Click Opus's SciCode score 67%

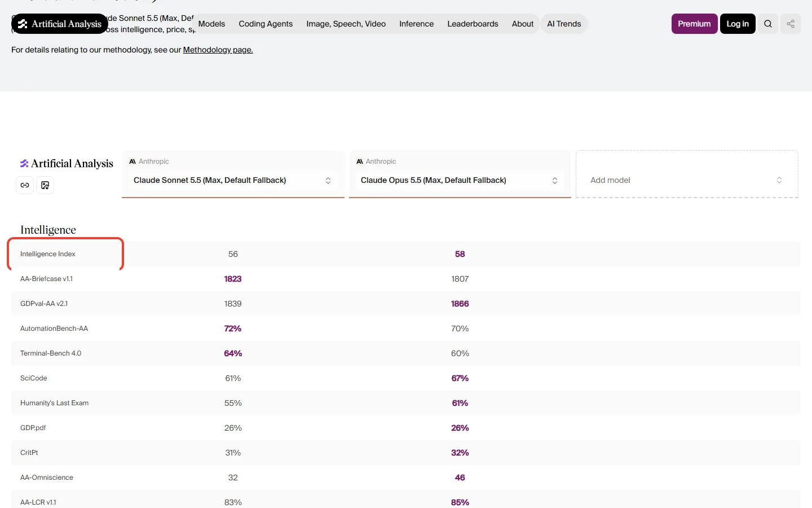(460, 378)
